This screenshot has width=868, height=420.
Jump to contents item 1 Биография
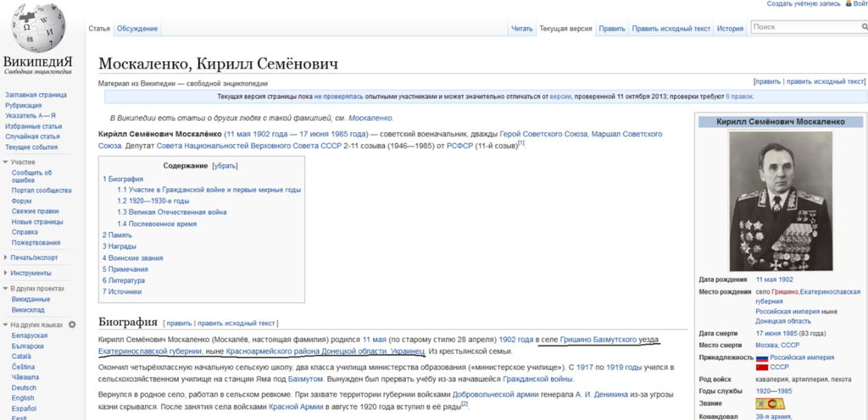pyautogui.click(x=123, y=179)
